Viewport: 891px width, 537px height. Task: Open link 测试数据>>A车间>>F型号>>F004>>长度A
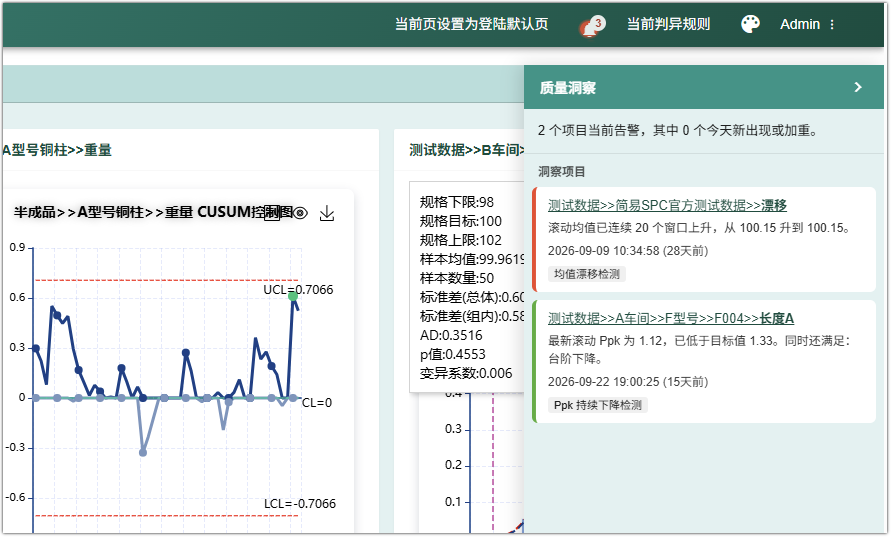(671, 318)
